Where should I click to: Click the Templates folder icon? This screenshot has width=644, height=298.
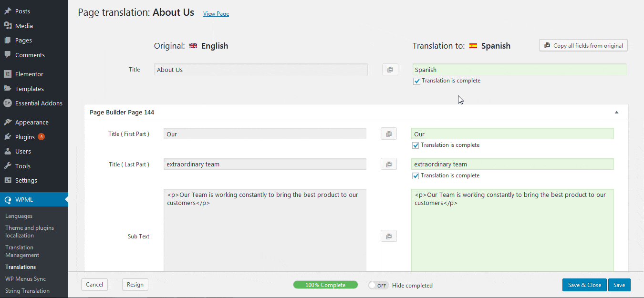click(x=8, y=89)
